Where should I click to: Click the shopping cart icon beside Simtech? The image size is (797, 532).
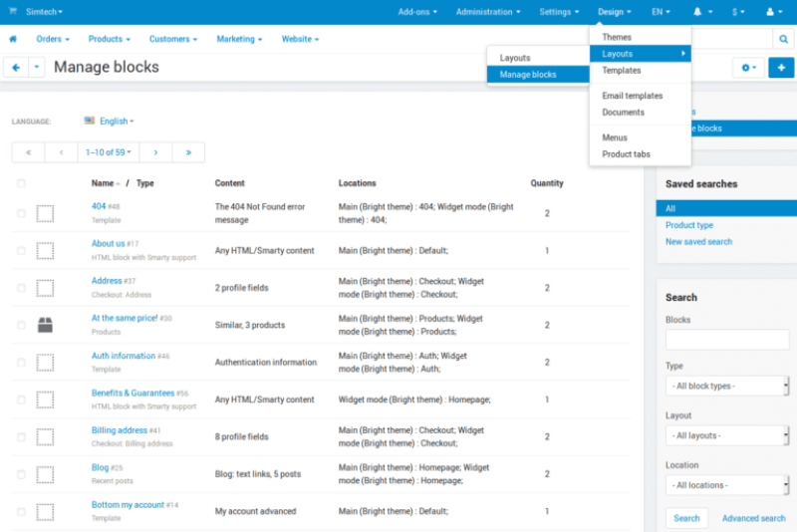12,12
